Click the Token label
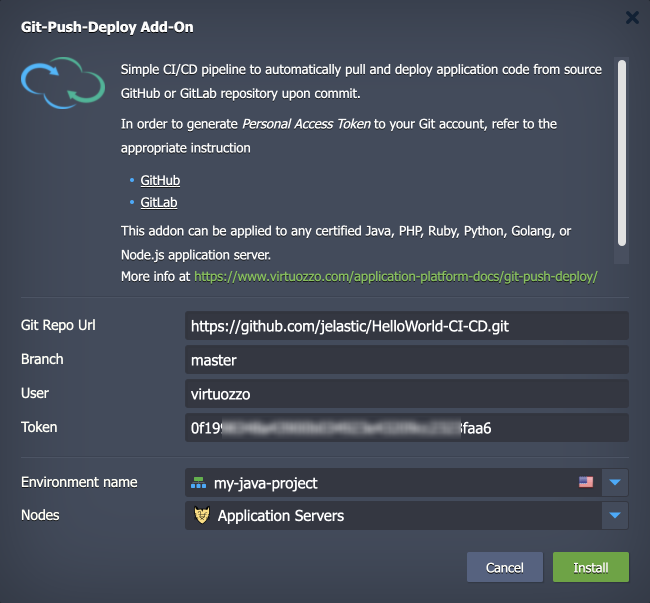The width and height of the screenshot is (650, 603). pyautogui.click(x=39, y=427)
